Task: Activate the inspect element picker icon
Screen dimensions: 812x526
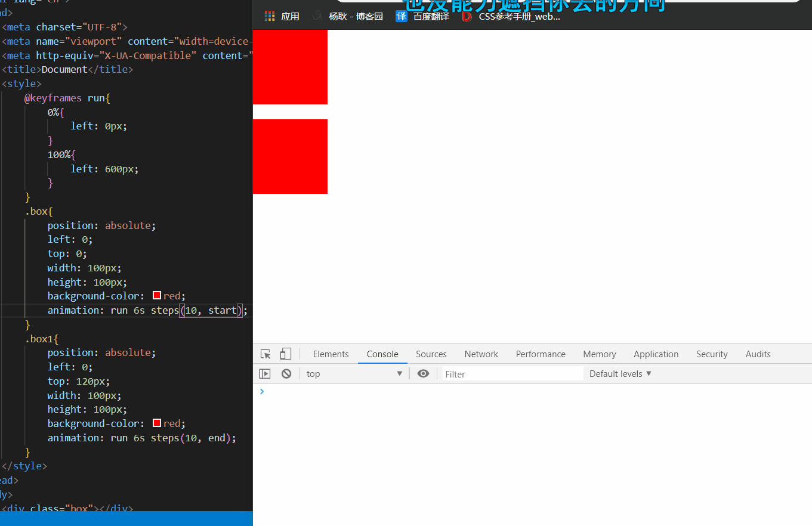Action: [x=266, y=354]
